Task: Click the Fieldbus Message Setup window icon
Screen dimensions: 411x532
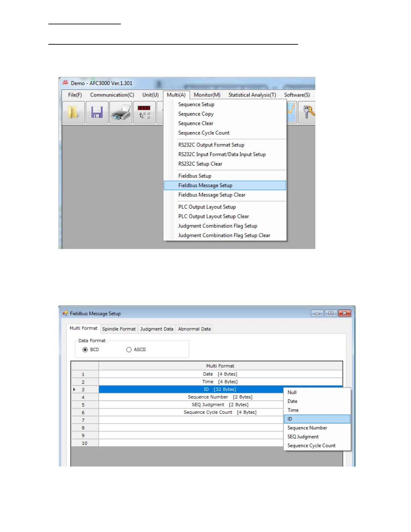Action: (65, 313)
